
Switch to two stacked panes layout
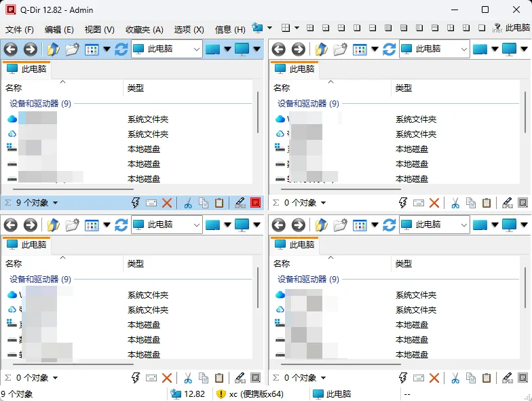pos(373,28)
